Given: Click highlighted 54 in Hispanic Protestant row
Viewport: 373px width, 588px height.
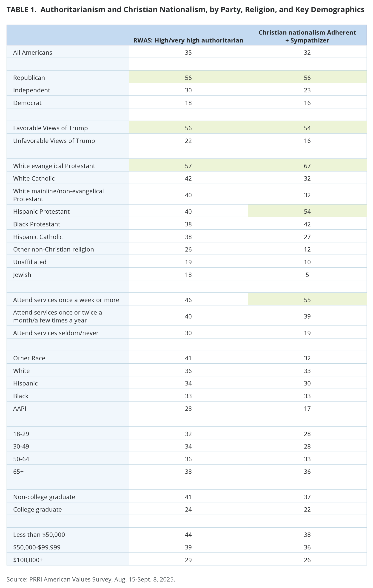Looking at the screenshot, I should pyautogui.click(x=307, y=212).
